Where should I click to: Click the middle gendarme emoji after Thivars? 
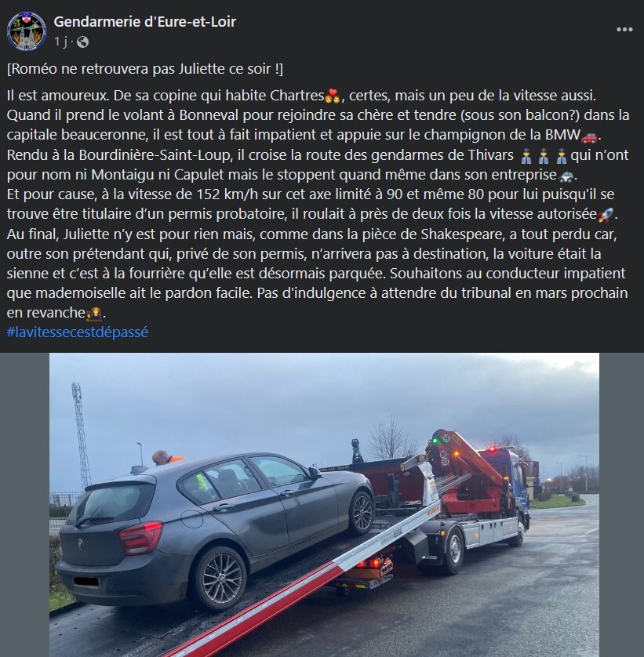(544, 156)
